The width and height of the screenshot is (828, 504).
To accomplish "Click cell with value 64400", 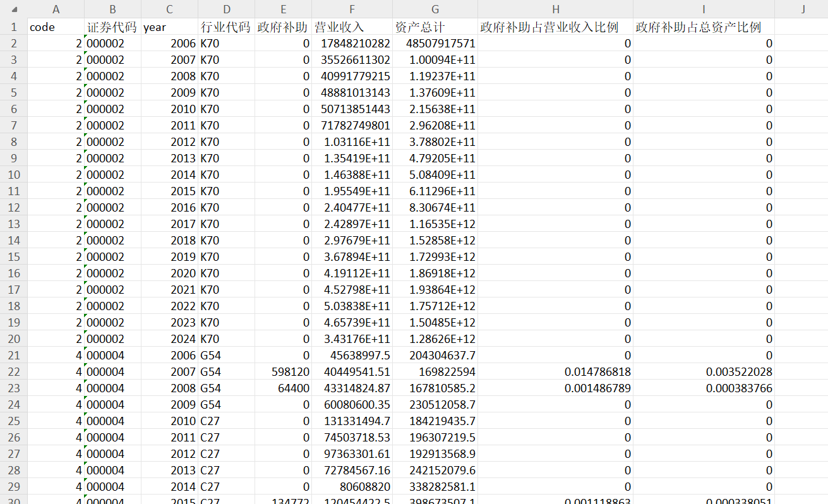I will [x=284, y=388].
